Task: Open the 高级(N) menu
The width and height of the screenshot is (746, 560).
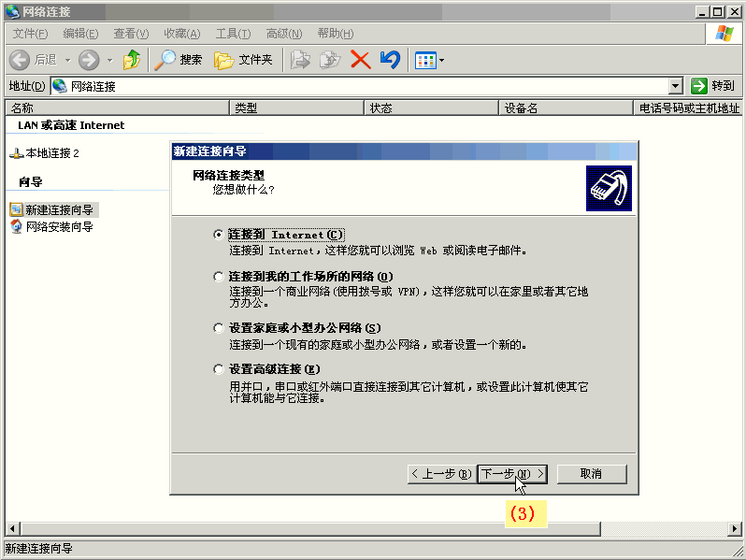Action: tap(283, 34)
